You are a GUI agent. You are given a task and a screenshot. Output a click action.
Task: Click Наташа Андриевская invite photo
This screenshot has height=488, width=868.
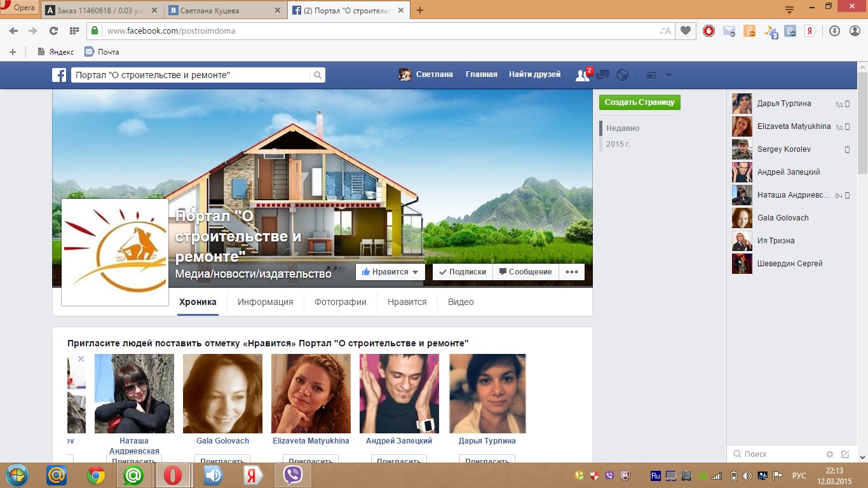tap(134, 393)
